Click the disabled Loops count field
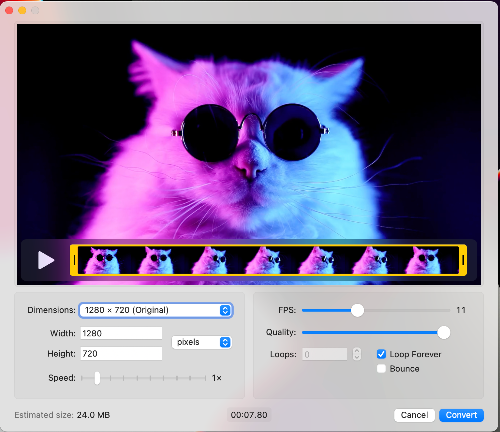 pyautogui.click(x=325, y=354)
